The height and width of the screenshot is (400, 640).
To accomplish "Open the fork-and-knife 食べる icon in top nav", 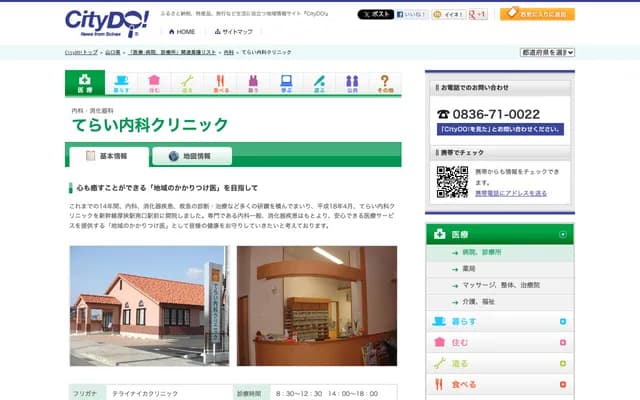I will (x=220, y=84).
